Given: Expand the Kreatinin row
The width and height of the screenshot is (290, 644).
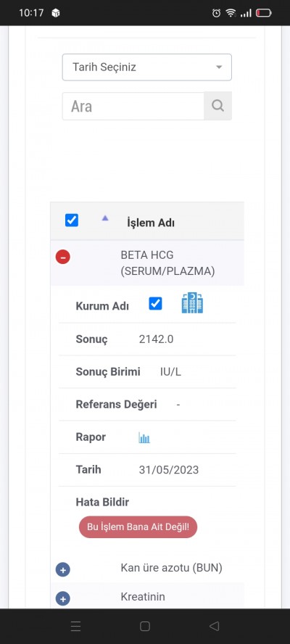Looking at the screenshot, I should pyautogui.click(x=63, y=599).
